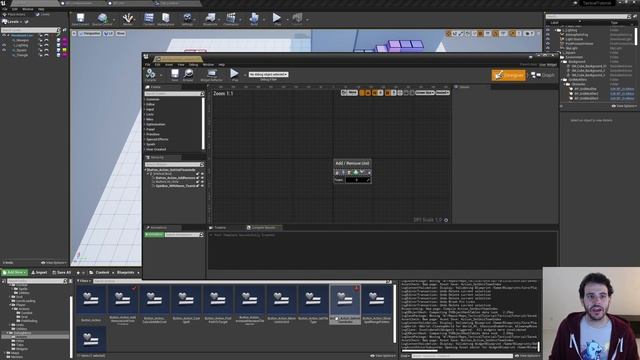640x360 pixels.
Task: Open Content browser from main toolbar
Action: [149, 19]
